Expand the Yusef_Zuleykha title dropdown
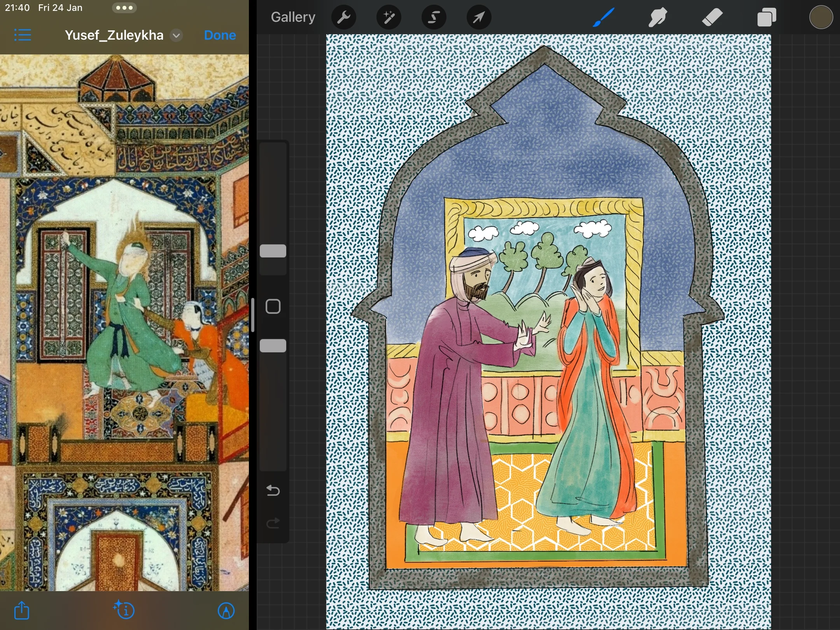The width and height of the screenshot is (840, 630). 177,35
